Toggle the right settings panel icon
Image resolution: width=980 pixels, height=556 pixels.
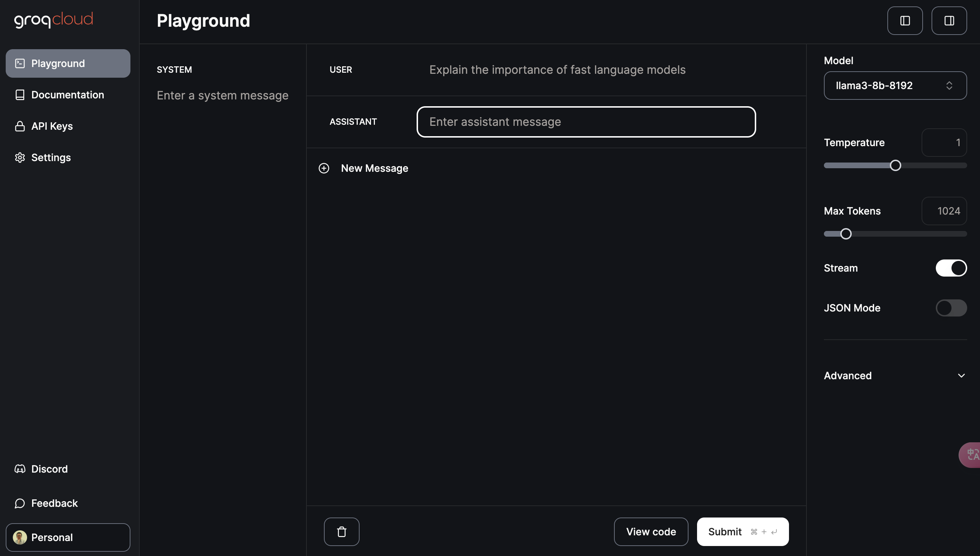click(949, 21)
